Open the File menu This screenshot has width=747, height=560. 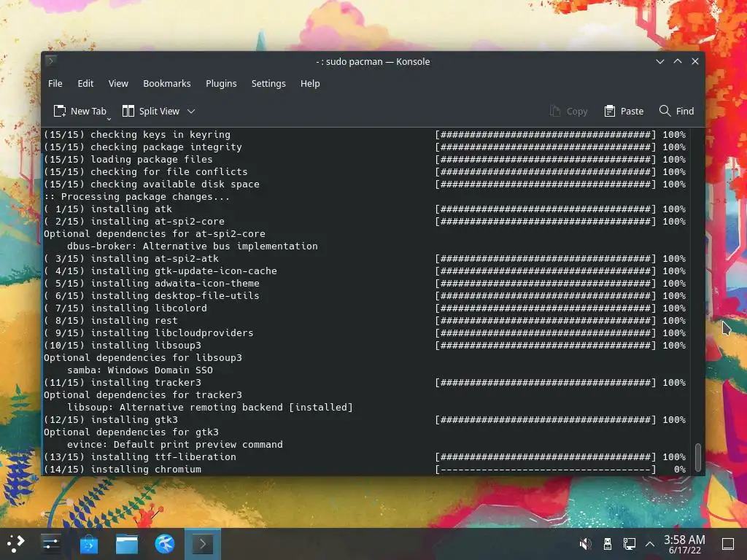(x=55, y=83)
